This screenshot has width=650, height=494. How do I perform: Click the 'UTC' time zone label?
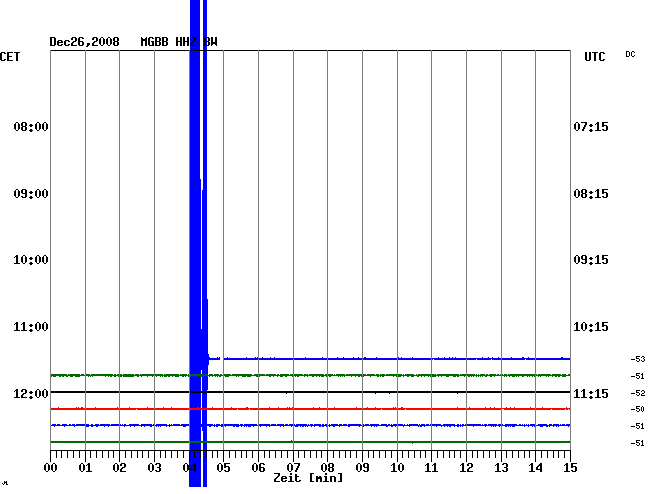coord(594,56)
